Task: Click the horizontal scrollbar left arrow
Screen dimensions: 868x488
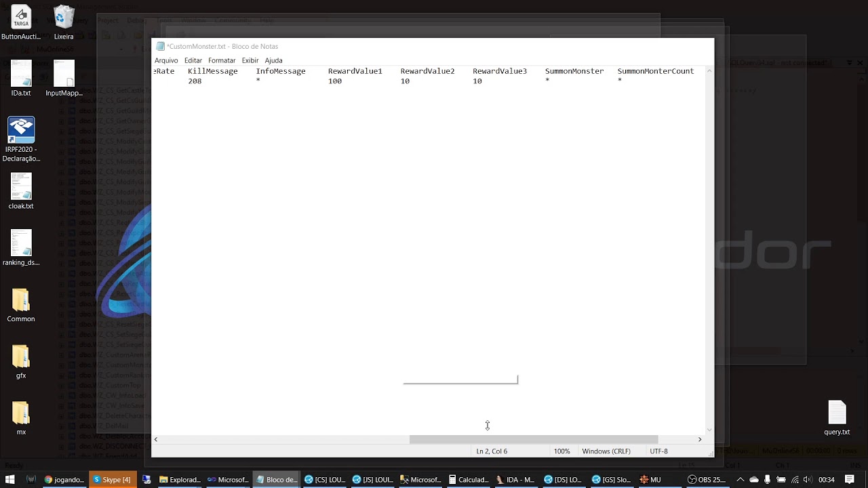Action: tap(156, 439)
